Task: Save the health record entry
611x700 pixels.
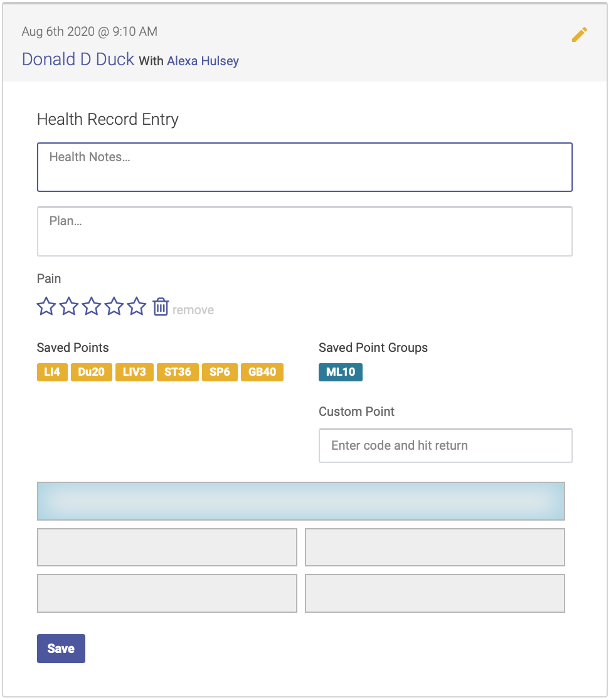Action: click(61, 648)
